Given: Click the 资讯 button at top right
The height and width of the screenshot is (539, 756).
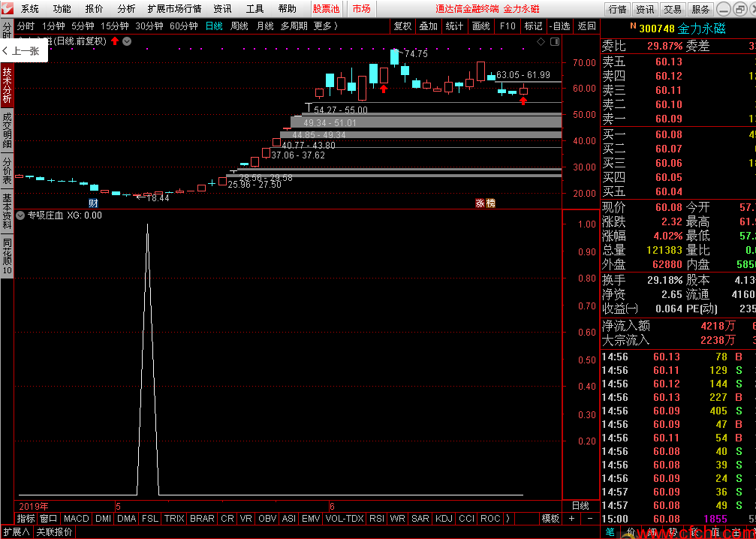Looking at the screenshot, I should coord(645,9).
